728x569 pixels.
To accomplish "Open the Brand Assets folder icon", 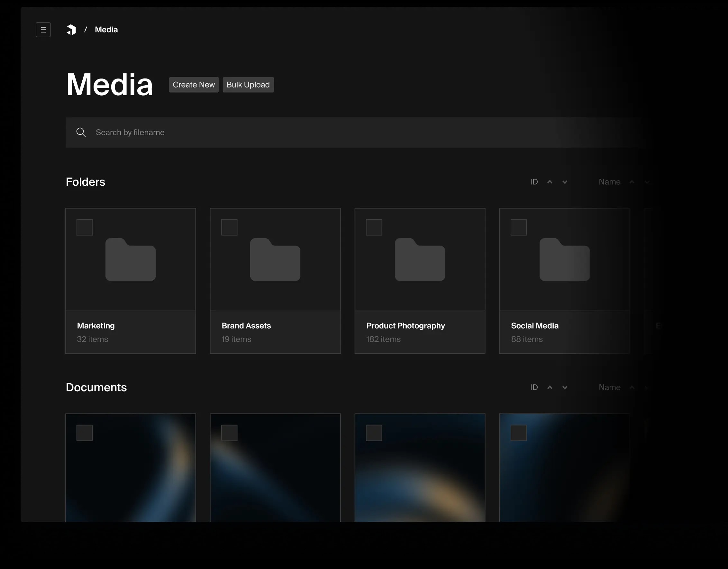I will [x=275, y=259].
